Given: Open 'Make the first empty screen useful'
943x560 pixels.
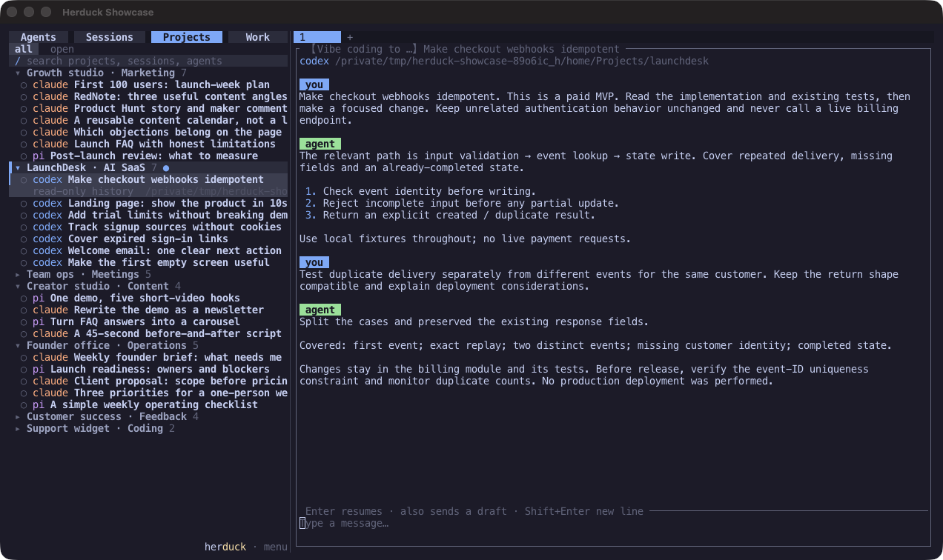Looking at the screenshot, I should tap(148, 262).
